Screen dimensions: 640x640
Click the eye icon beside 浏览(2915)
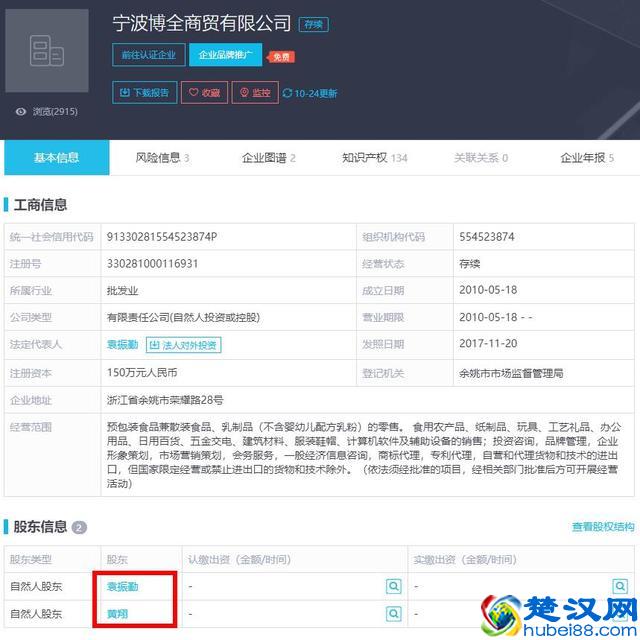coord(21,111)
